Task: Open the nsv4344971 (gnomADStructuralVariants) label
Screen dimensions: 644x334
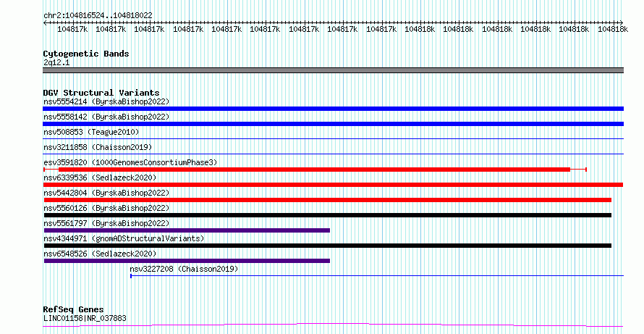Action: [124, 238]
